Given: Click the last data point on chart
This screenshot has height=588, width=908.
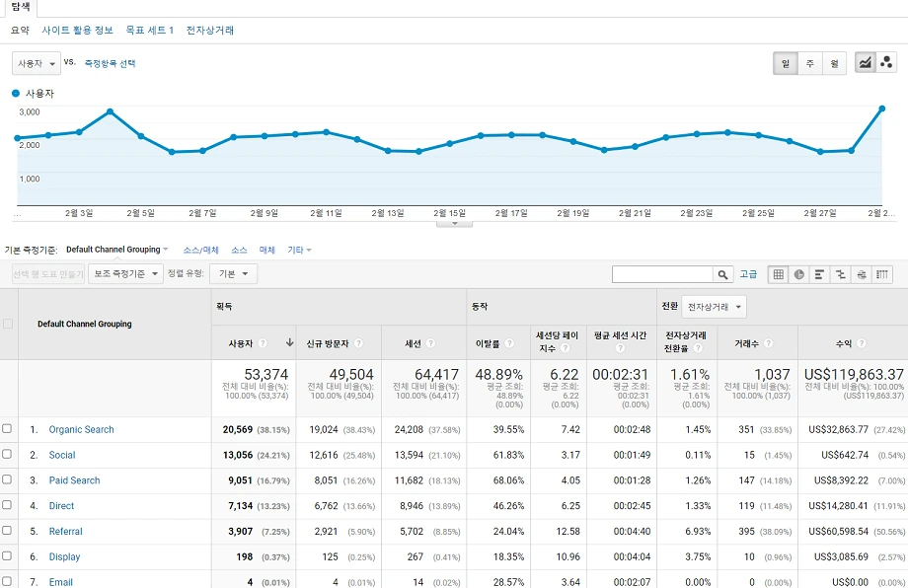Looking at the screenshot, I should pos(882,109).
